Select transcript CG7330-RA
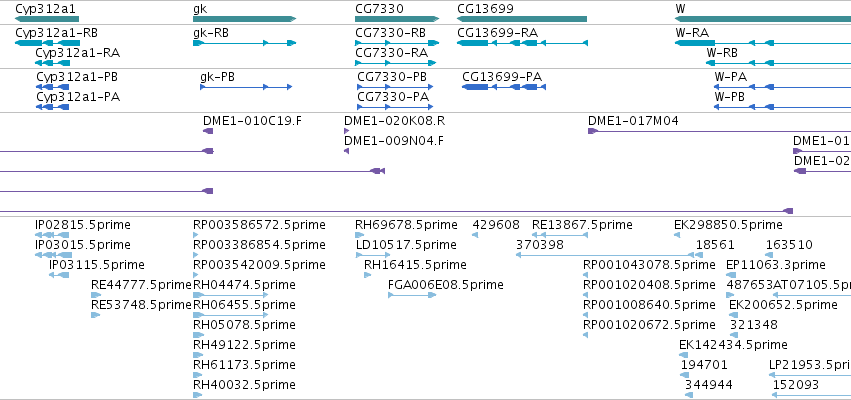The image size is (851, 400). [x=395, y=63]
